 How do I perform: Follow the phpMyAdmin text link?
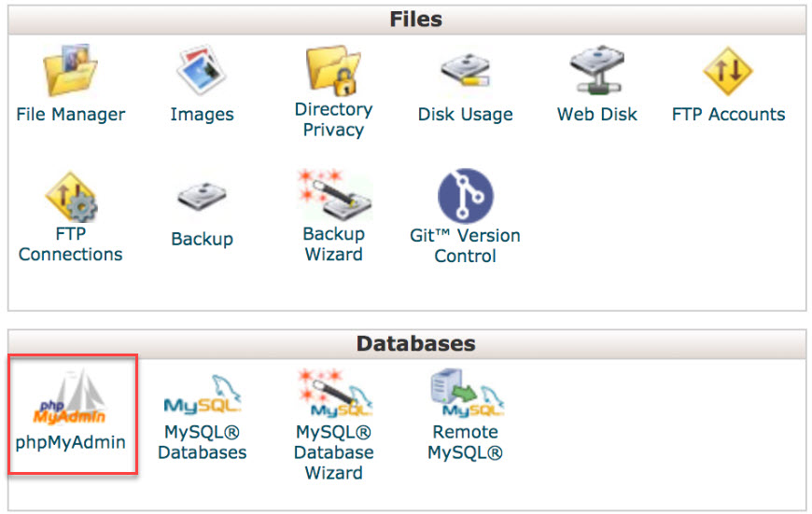click(x=70, y=442)
